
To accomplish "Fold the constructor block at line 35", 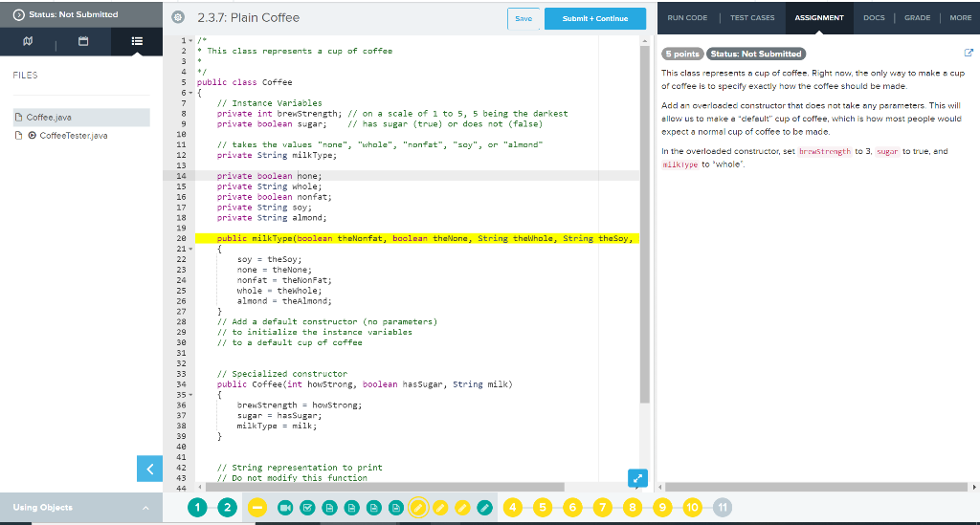I will tap(190, 395).
